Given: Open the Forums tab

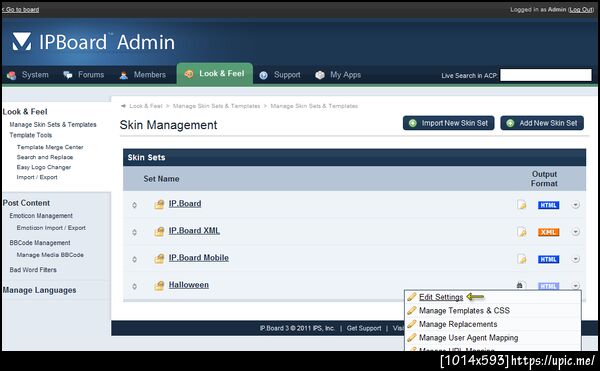Looking at the screenshot, I should (84, 75).
